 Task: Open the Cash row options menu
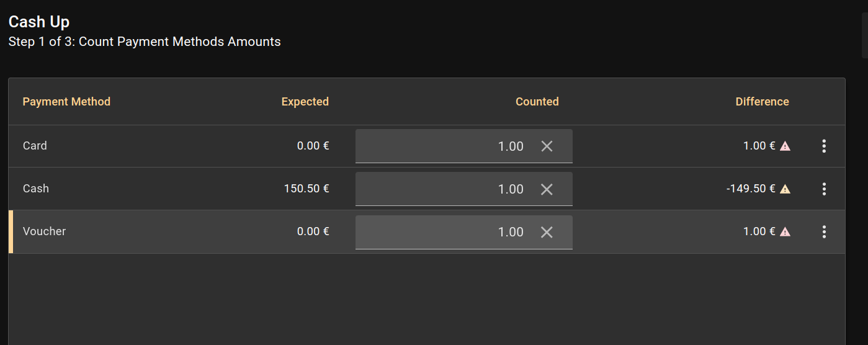coord(824,189)
